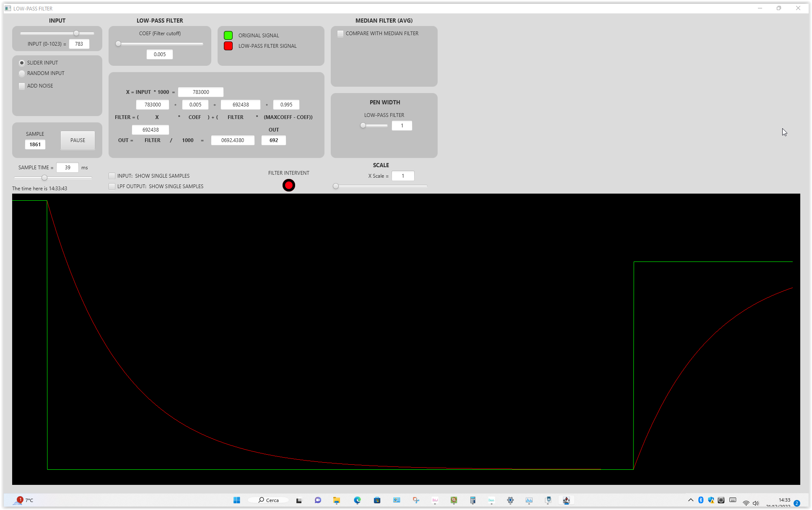Image resolution: width=812 pixels, height=510 pixels.
Task: Open Windows Start menu icon
Action: pos(236,500)
